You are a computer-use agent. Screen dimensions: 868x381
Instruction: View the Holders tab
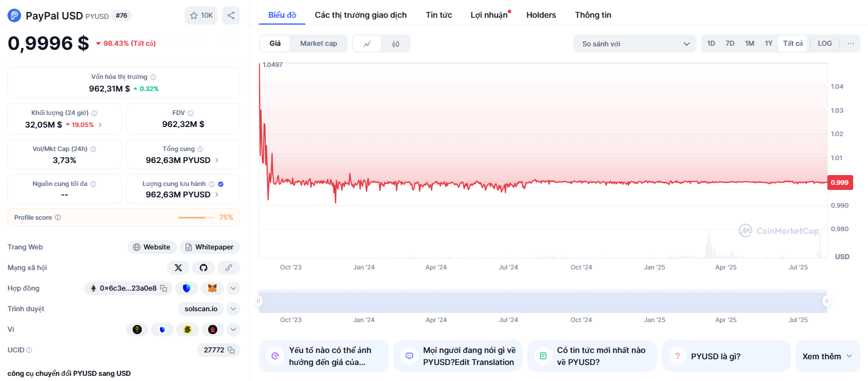point(541,15)
